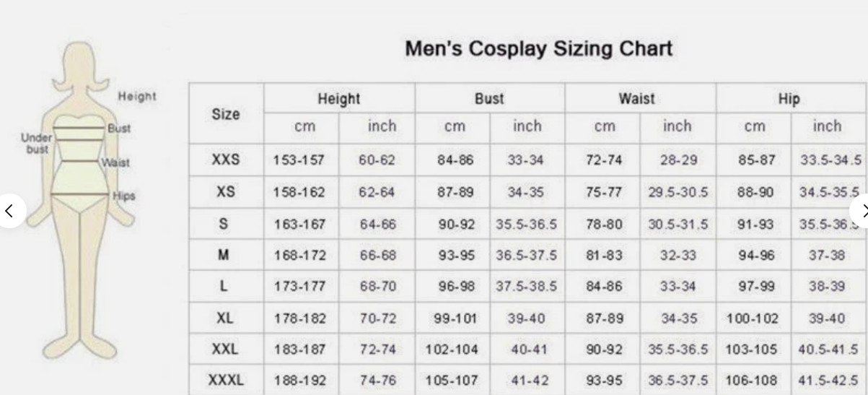Advance to next image with right arrow
Viewport: 868px width, 395px height.
(860, 212)
